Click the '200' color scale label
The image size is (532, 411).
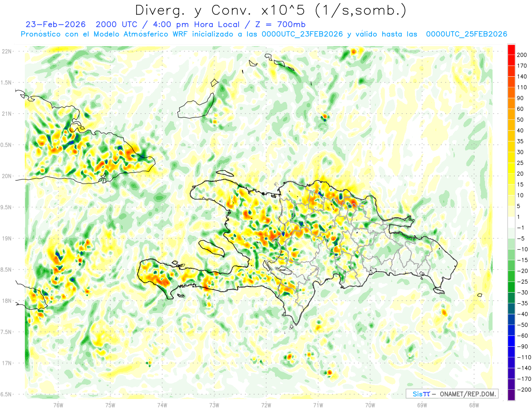click(x=523, y=55)
